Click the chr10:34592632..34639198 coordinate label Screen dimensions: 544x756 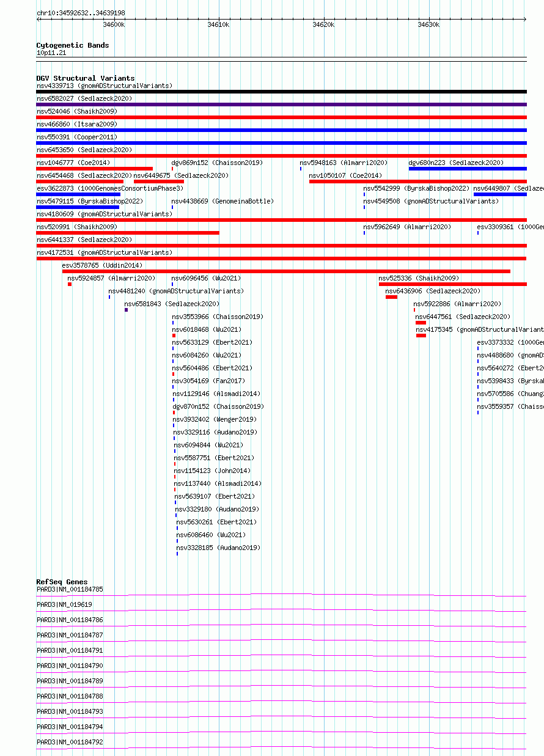coord(81,13)
